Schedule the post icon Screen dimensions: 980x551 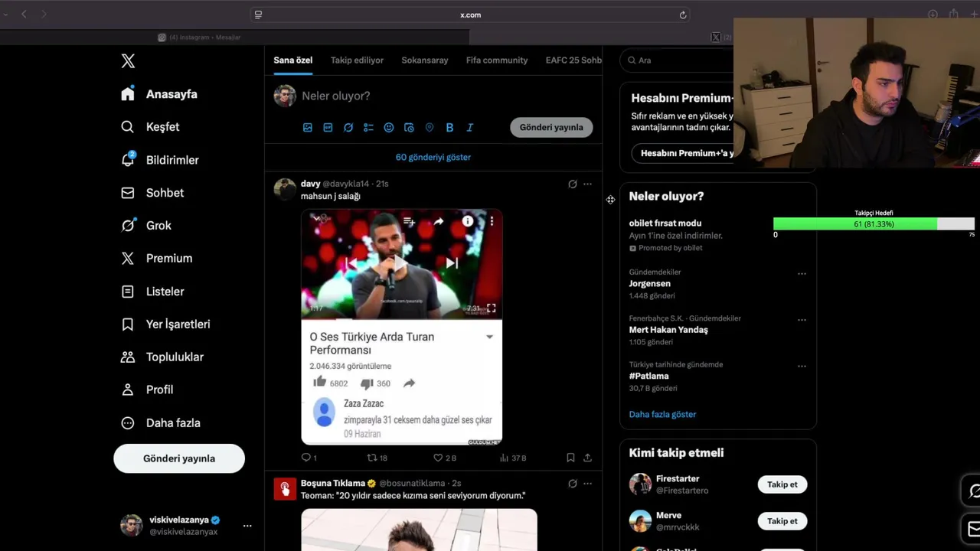pos(409,128)
